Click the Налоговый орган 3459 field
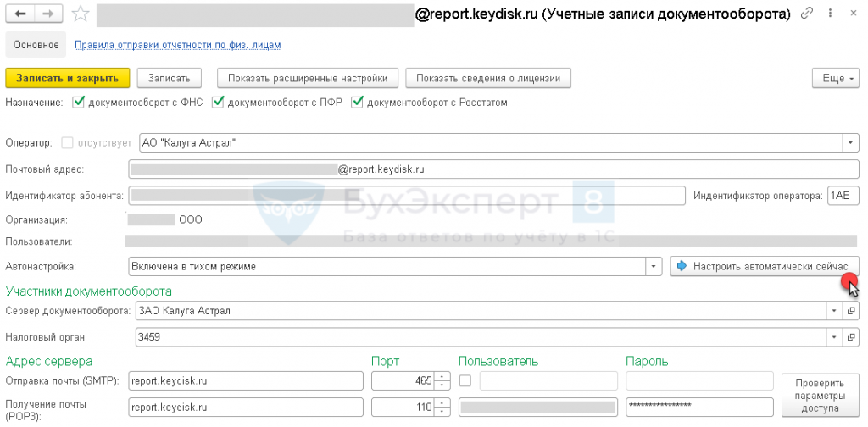 coord(481,336)
